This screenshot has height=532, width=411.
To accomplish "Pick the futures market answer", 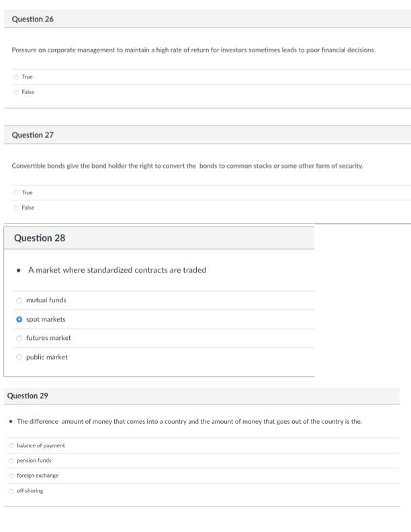I will (x=19, y=338).
